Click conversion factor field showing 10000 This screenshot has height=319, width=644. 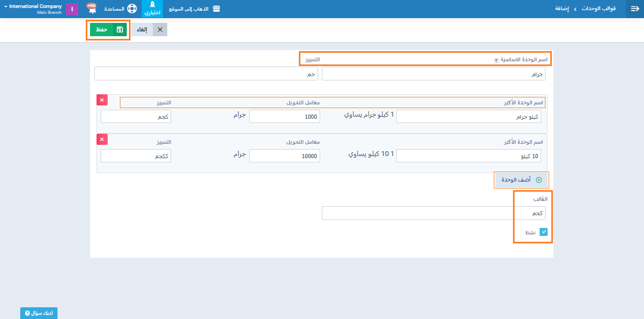pyautogui.click(x=284, y=156)
